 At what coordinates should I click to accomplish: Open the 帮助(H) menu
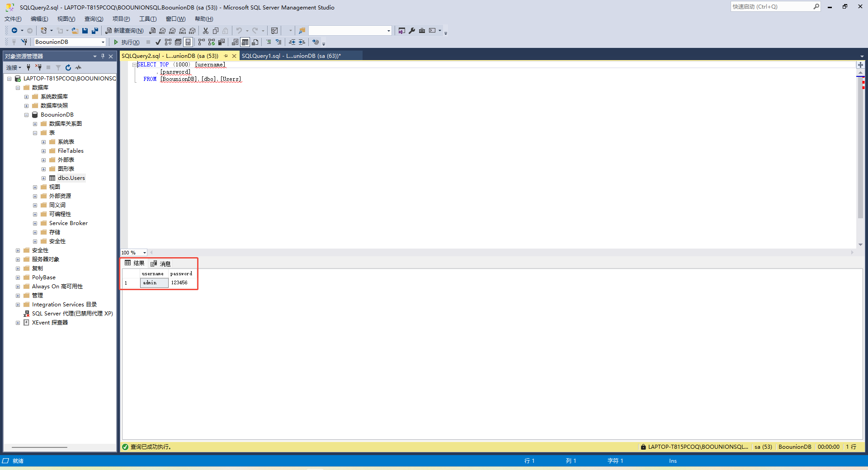pos(204,19)
